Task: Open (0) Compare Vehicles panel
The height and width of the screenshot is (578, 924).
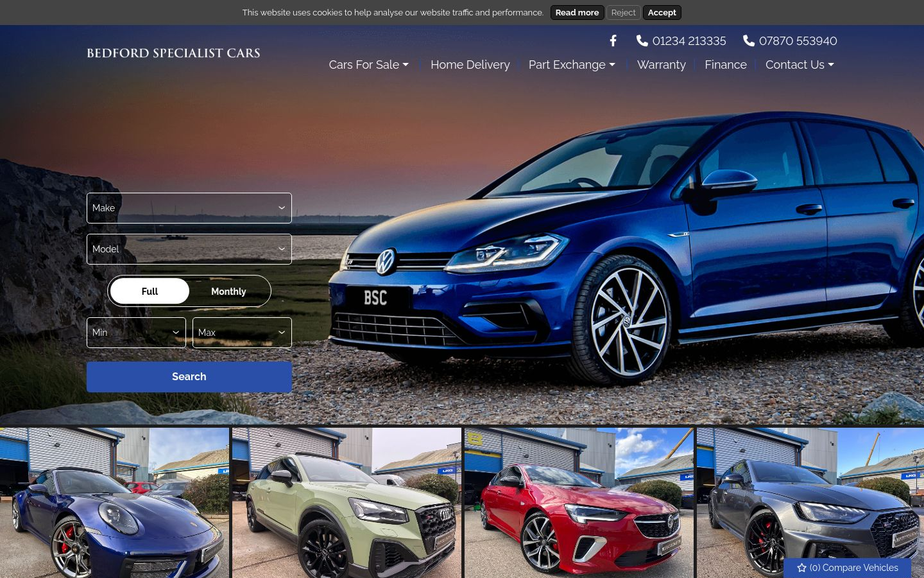Action: tap(848, 568)
